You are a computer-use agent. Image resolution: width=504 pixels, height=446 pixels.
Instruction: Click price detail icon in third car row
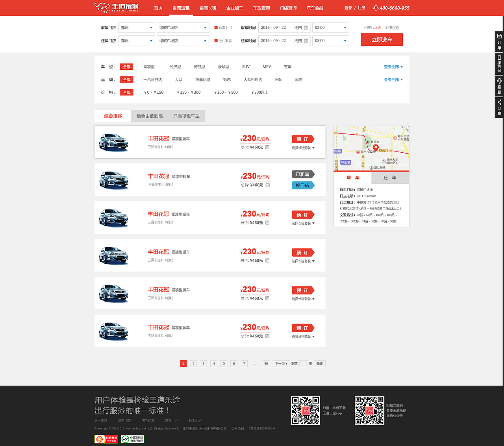click(267, 223)
